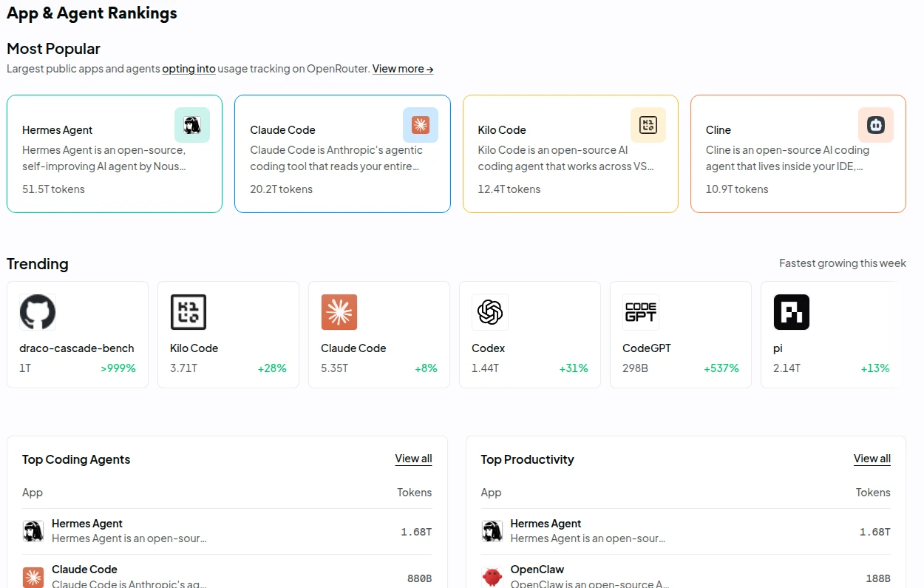924x588 pixels.
Task: Open Hermes Agent name in Top Coding Agents
Action: [x=87, y=524]
